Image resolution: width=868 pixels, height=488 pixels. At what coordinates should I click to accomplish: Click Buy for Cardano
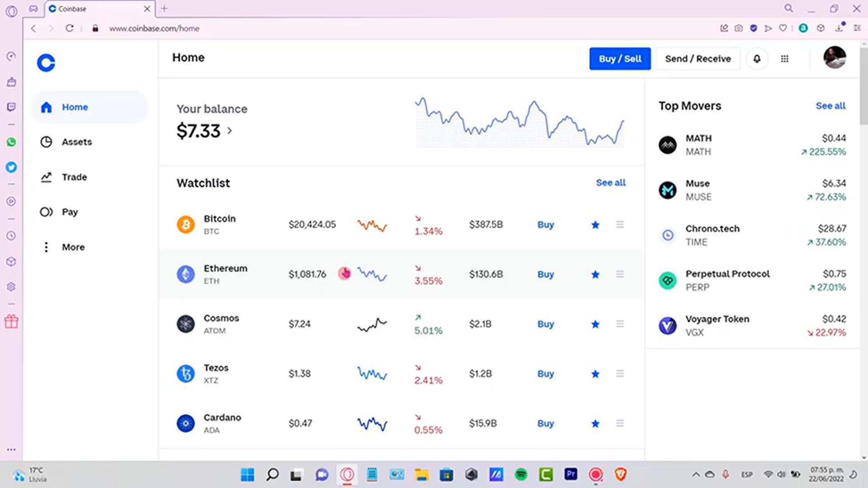tap(546, 423)
